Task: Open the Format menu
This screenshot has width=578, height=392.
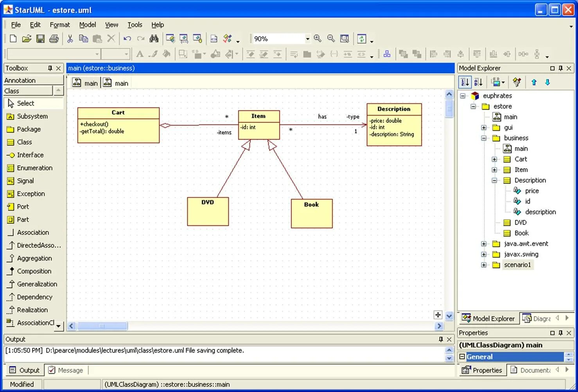Action: pyautogui.click(x=59, y=25)
